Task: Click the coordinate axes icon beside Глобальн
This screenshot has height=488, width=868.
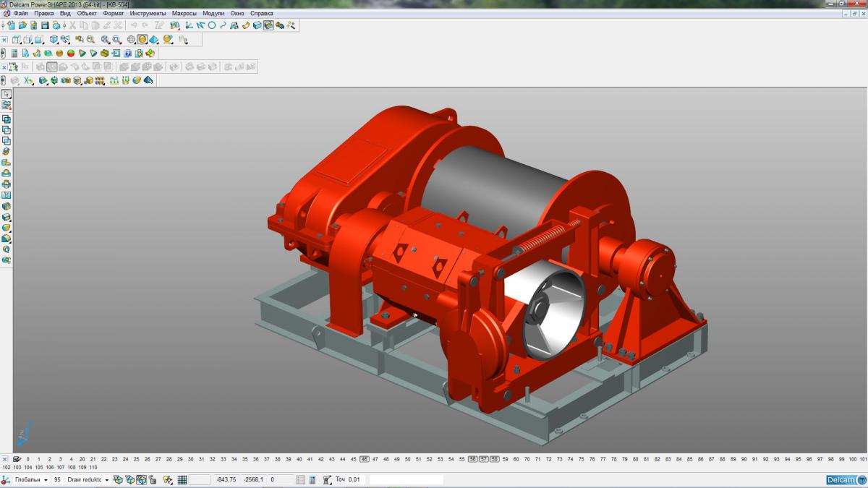Action: tap(5, 479)
